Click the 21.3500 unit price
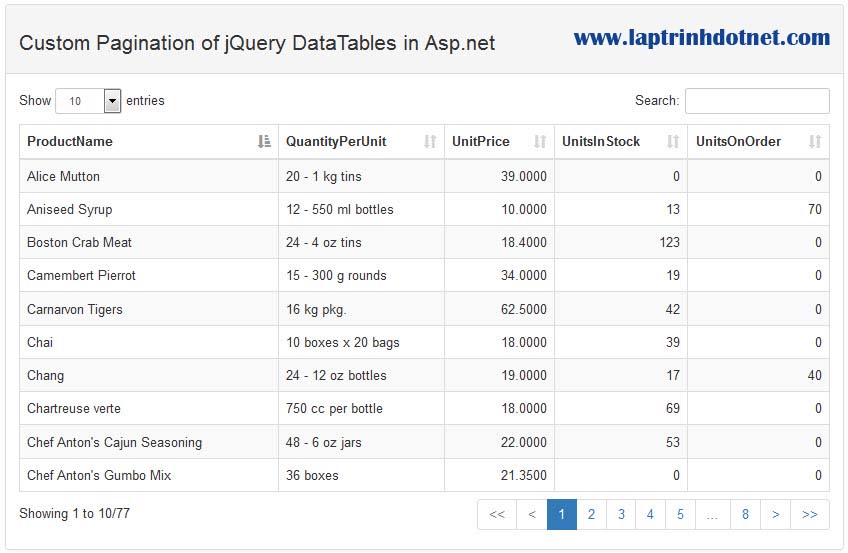 pos(524,475)
